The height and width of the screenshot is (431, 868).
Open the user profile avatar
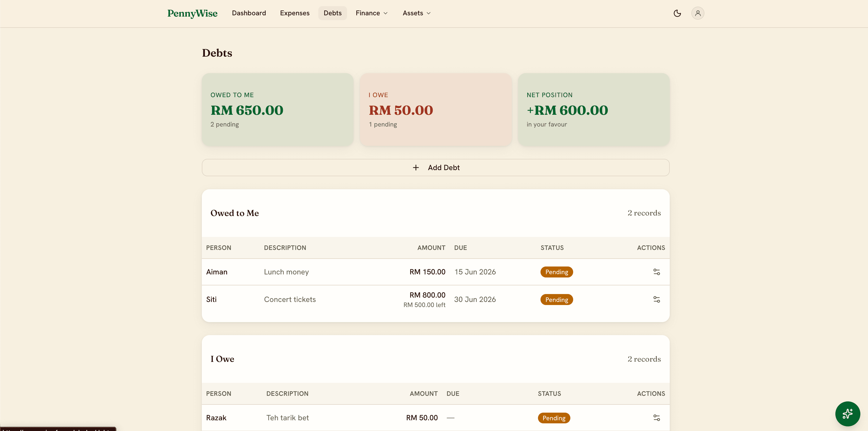(x=698, y=13)
